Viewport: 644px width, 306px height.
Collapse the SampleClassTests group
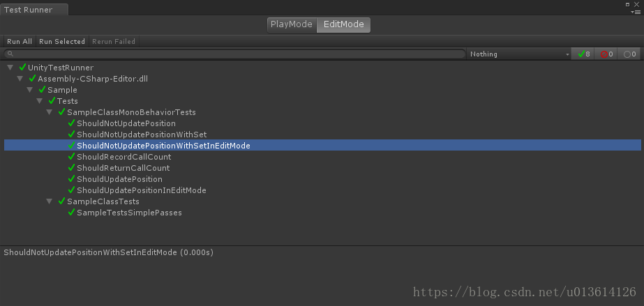pos(50,201)
